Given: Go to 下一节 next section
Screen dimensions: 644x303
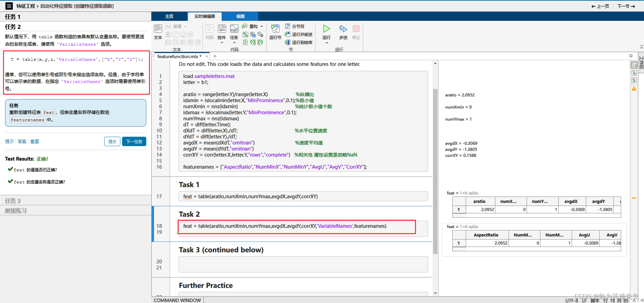Looking at the screenshot, I should [626, 6].
